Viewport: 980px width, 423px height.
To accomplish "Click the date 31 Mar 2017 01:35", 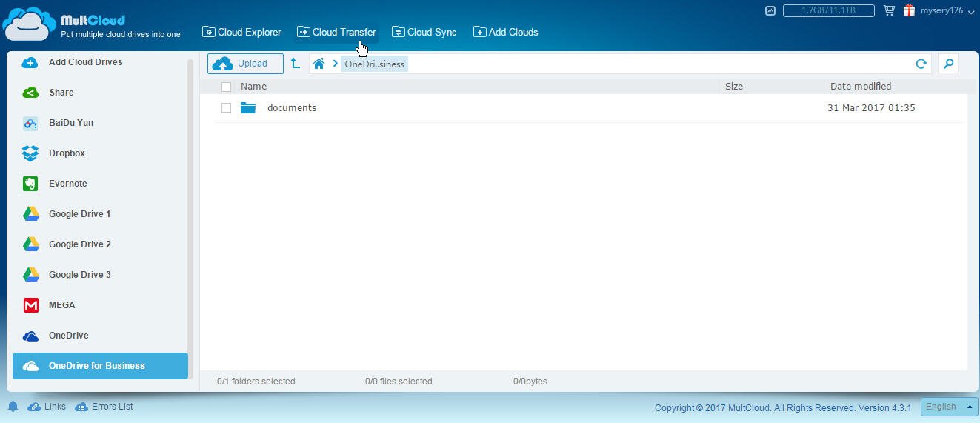I will tap(871, 108).
